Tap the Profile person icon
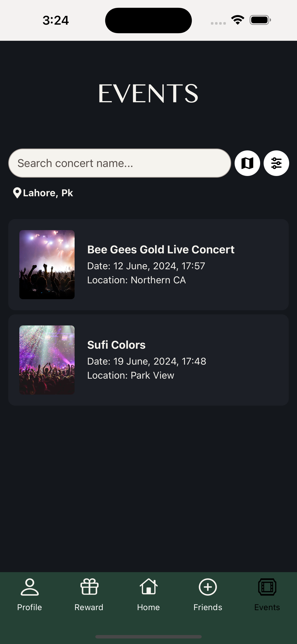The image size is (297, 644). pyautogui.click(x=29, y=587)
